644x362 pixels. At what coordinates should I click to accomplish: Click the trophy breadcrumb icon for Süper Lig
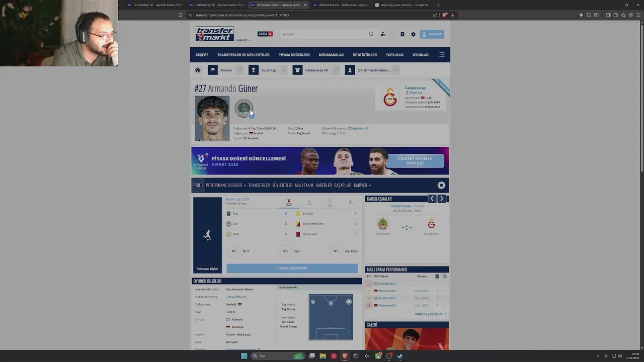click(254, 70)
